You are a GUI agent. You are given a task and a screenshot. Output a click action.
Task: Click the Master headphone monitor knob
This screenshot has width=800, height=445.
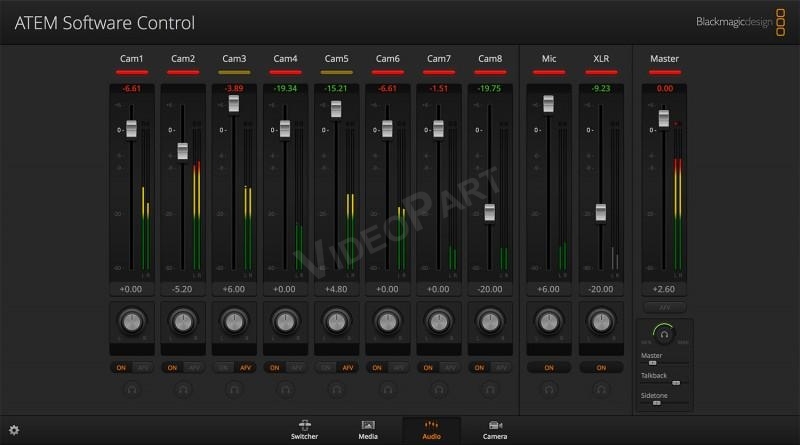664,334
